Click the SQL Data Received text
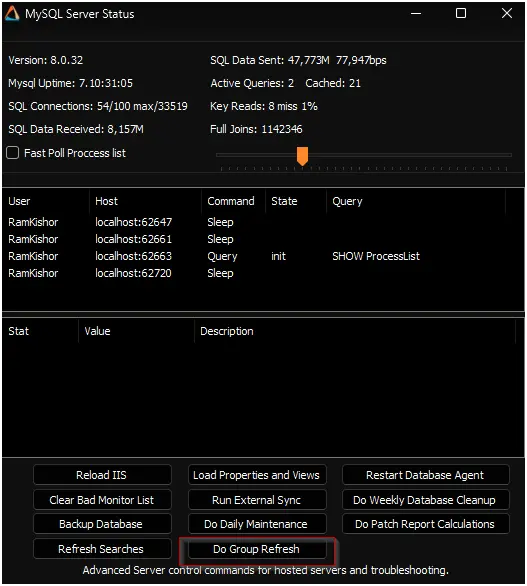 pos(76,129)
